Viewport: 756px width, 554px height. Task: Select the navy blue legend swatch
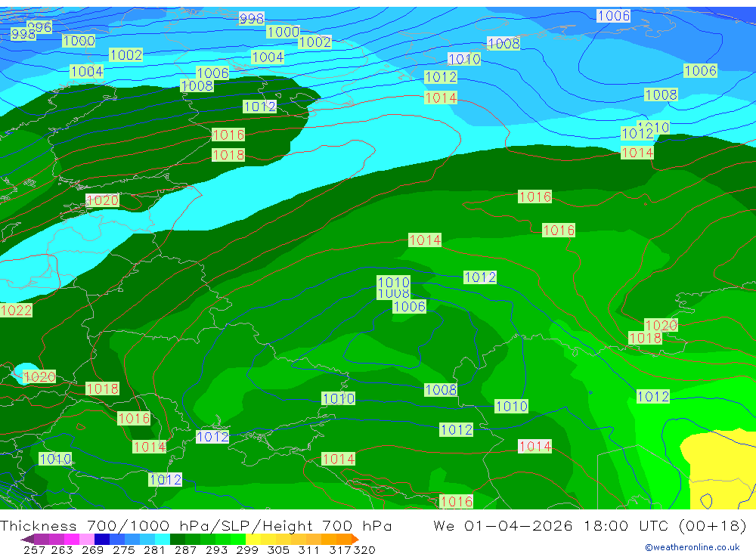tap(101, 539)
